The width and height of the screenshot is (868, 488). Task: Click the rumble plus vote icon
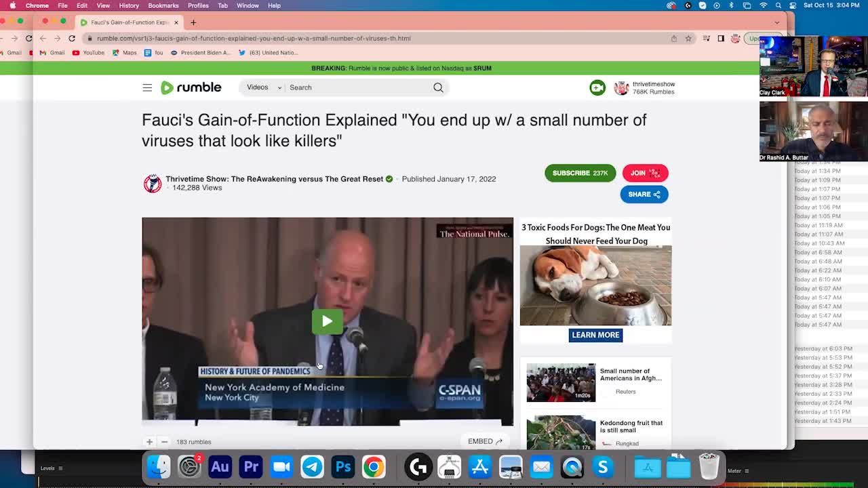click(x=149, y=442)
